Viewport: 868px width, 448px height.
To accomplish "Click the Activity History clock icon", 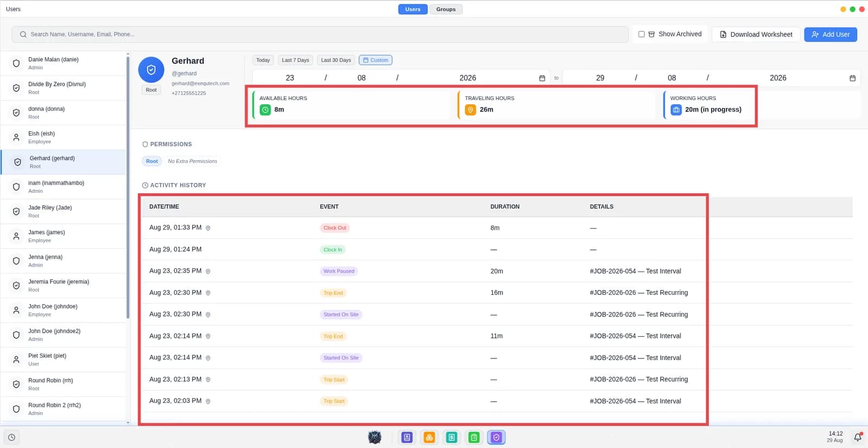I will [145, 185].
